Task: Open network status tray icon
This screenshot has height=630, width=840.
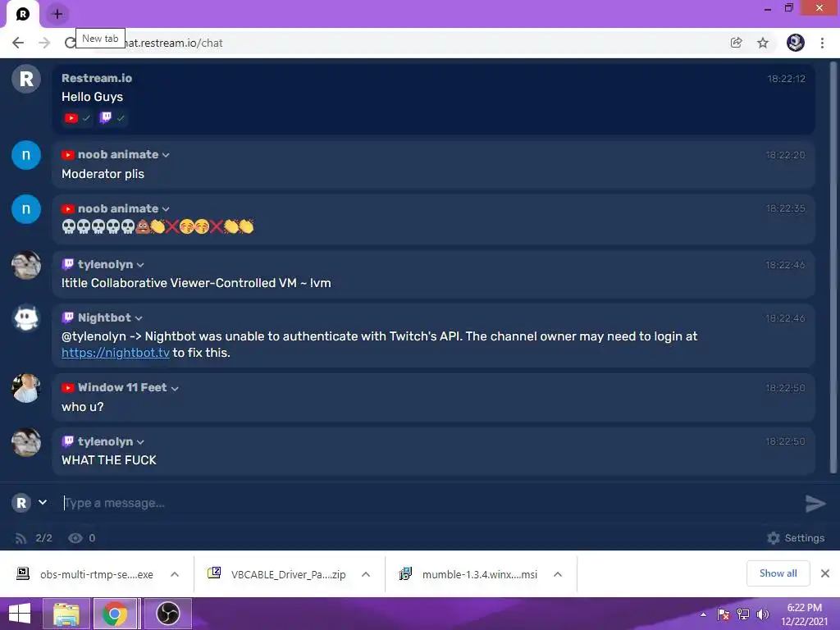Action: coord(743,614)
